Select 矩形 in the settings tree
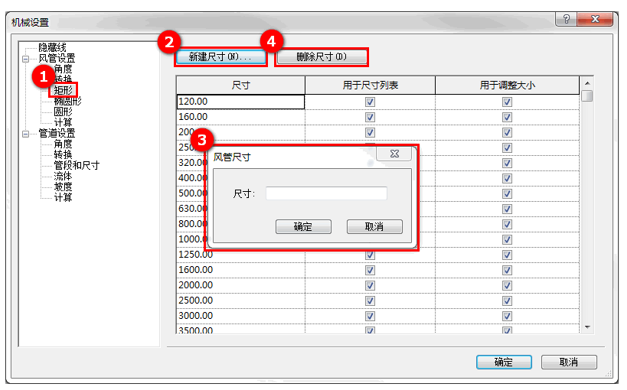This screenshot has height=390, width=627. pos(63,90)
